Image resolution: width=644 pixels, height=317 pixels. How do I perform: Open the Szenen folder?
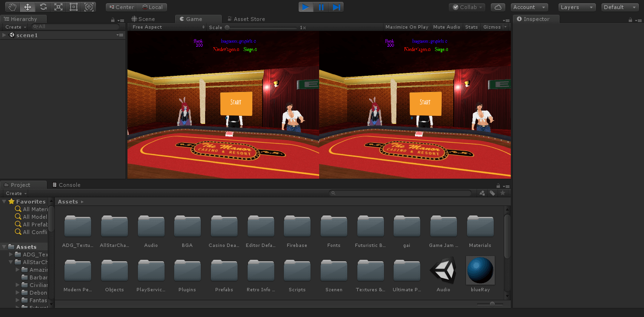(334, 276)
